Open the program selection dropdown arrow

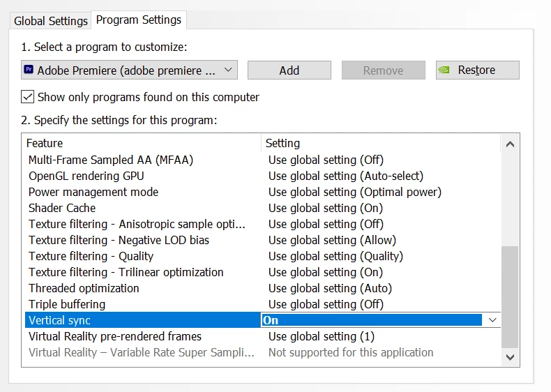pos(228,70)
